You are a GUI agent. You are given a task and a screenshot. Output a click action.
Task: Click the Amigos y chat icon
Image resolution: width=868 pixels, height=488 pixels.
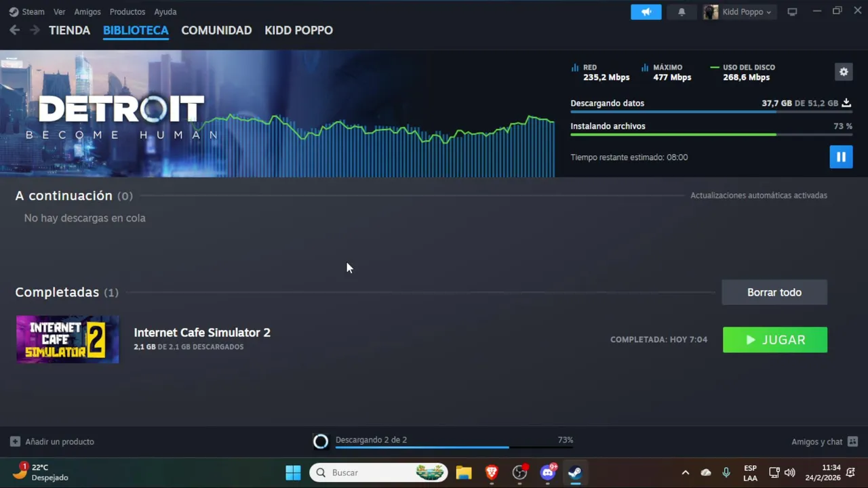tap(852, 441)
